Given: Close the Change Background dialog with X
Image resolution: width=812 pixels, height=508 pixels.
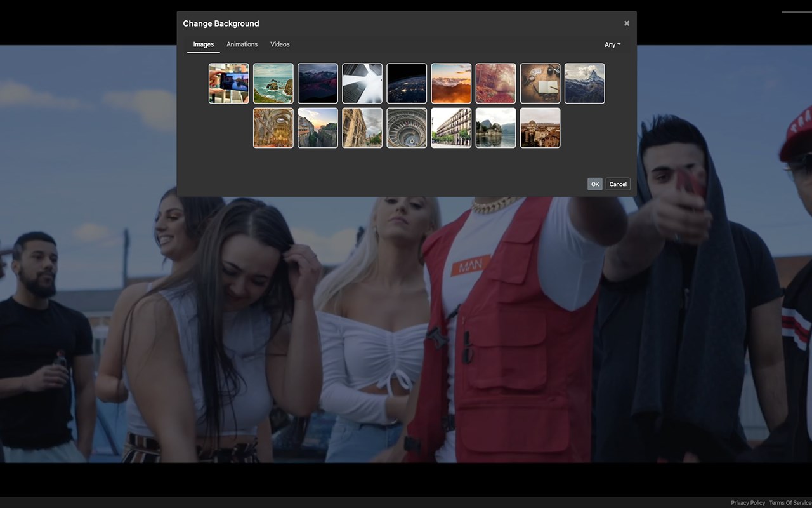Looking at the screenshot, I should coord(627,23).
